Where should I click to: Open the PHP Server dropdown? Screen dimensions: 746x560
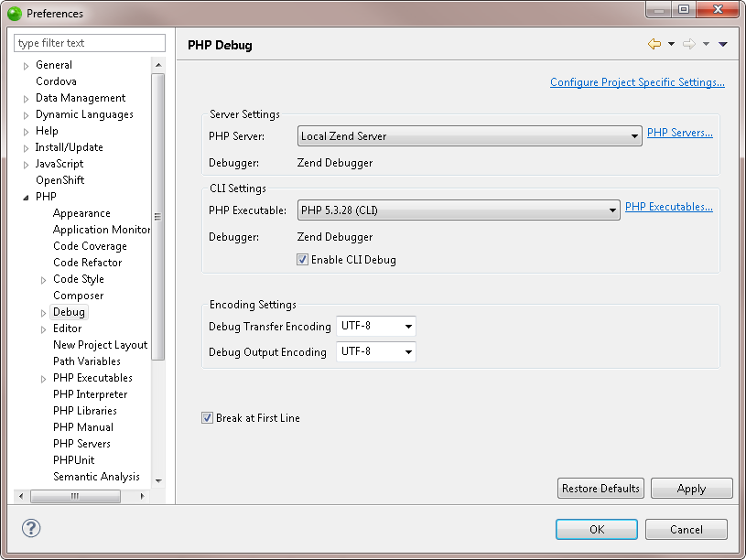coord(470,136)
